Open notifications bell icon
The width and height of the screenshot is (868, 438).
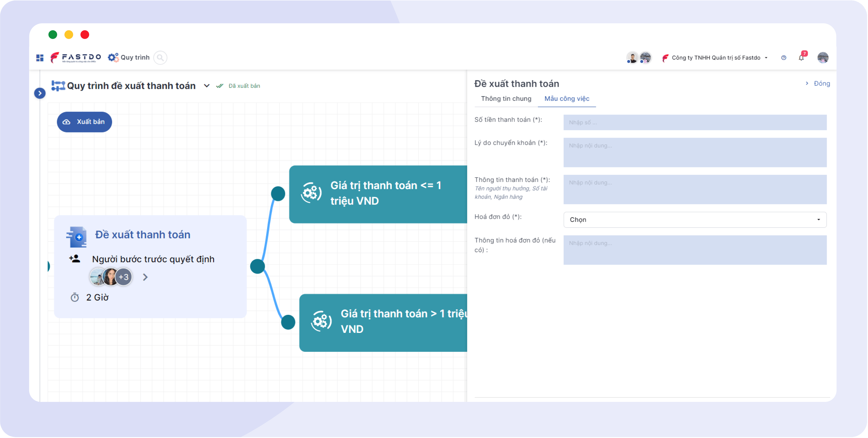[801, 58]
